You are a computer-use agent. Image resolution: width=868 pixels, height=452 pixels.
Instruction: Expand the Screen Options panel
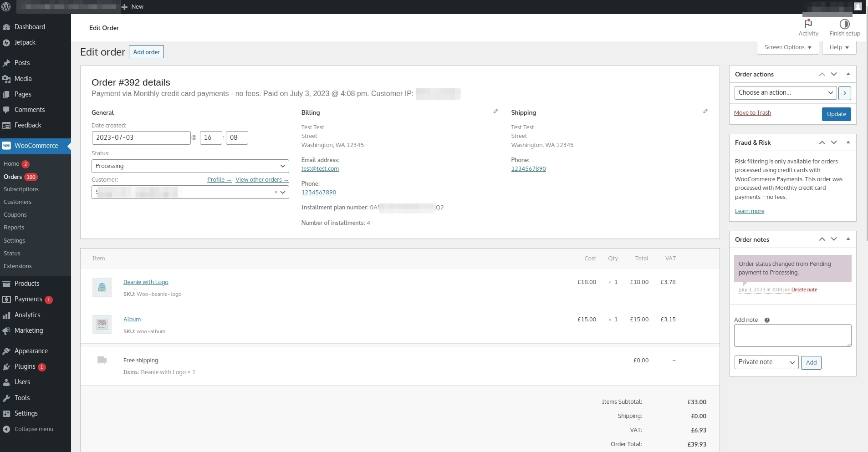[x=788, y=47]
